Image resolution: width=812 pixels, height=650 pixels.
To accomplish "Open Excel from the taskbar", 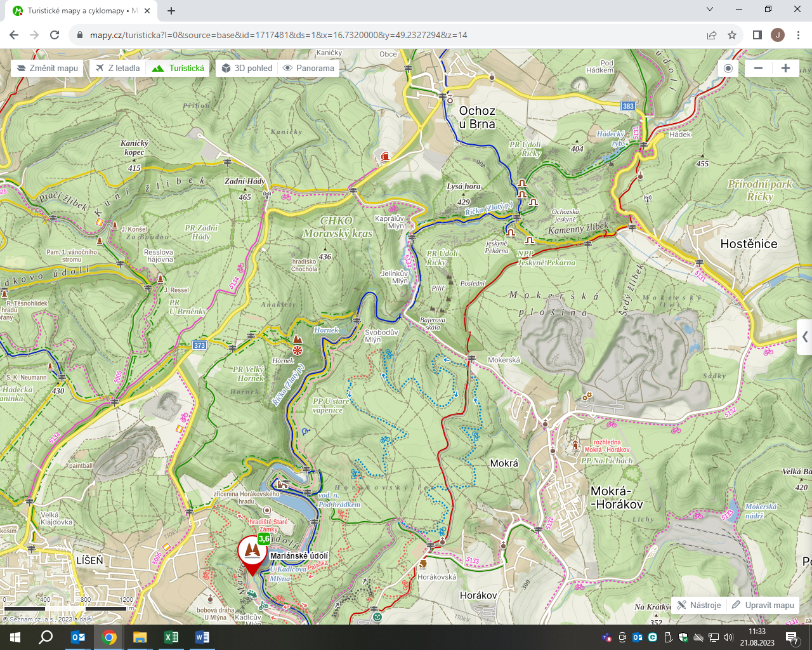I will (x=171, y=637).
